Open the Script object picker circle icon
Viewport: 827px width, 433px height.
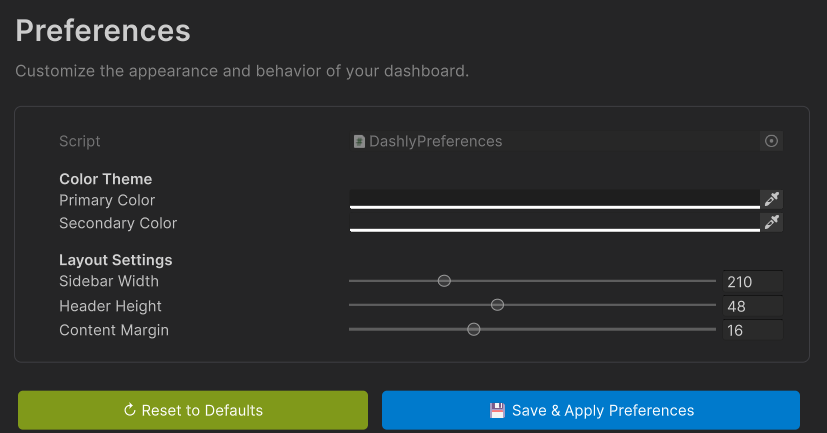pos(771,141)
